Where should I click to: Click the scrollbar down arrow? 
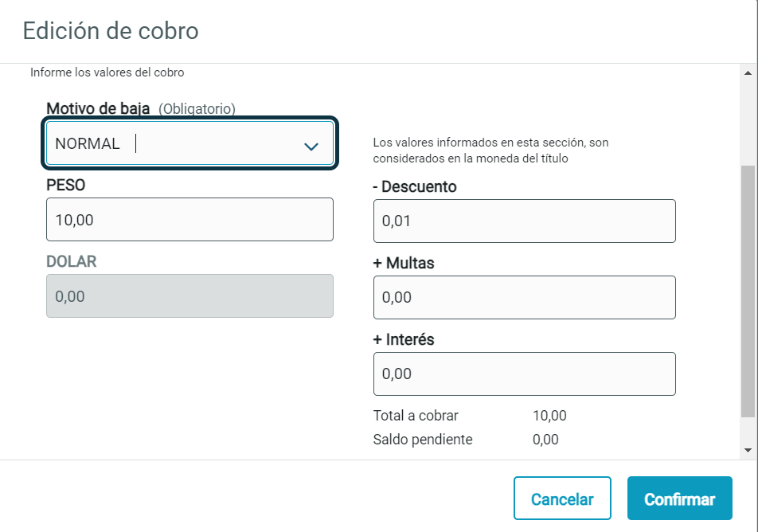748,450
